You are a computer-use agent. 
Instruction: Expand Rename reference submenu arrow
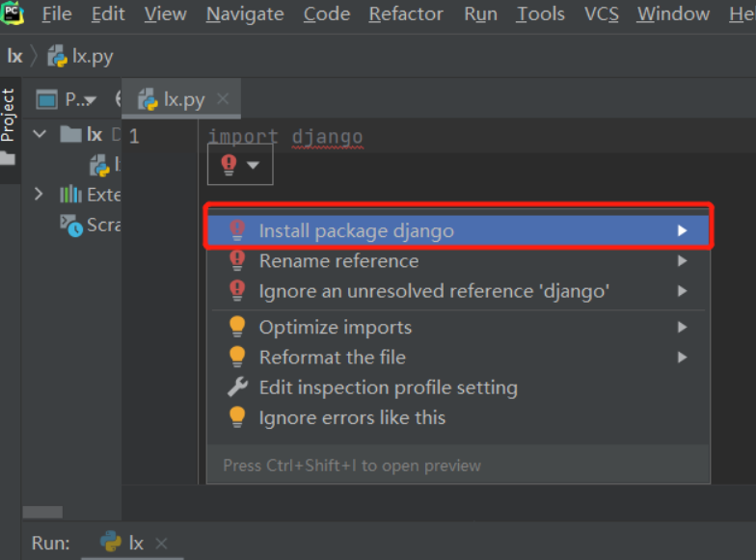tap(682, 260)
